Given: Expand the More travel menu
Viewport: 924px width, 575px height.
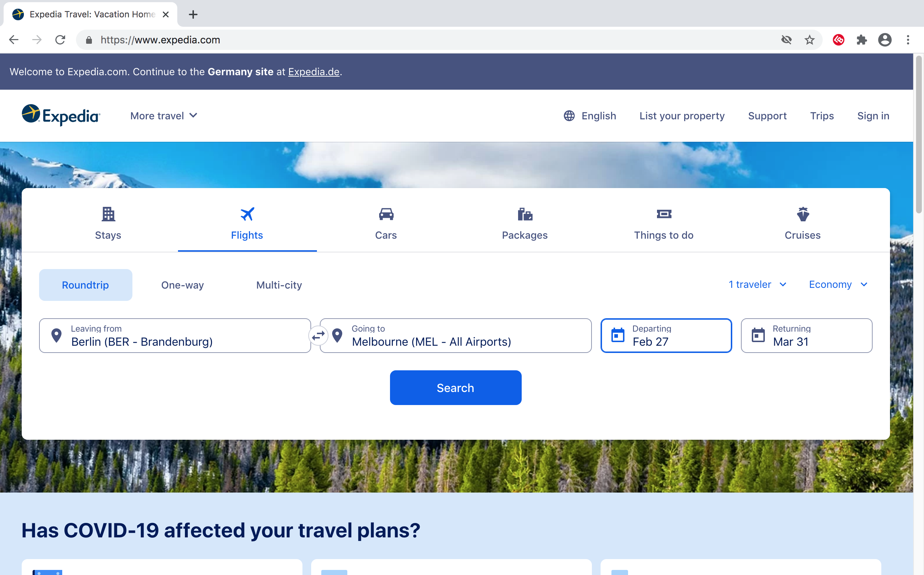Looking at the screenshot, I should point(164,116).
